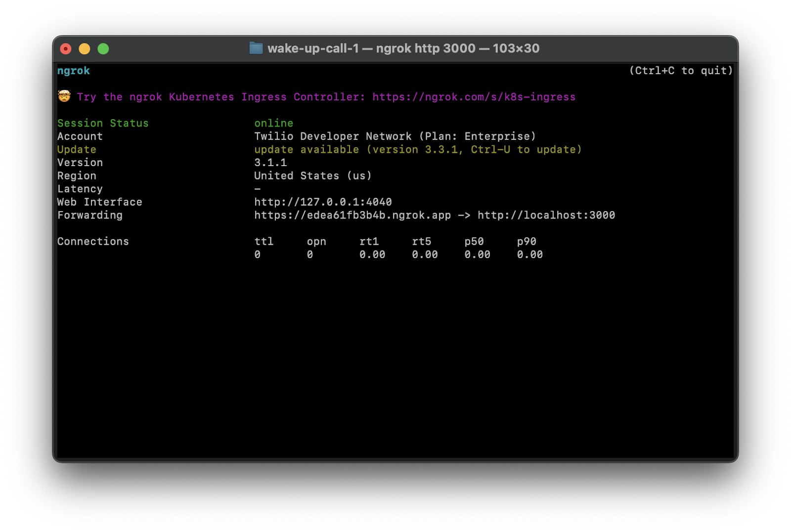Click the Web Interface label
The width and height of the screenshot is (791, 532).
pyautogui.click(x=100, y=202)
